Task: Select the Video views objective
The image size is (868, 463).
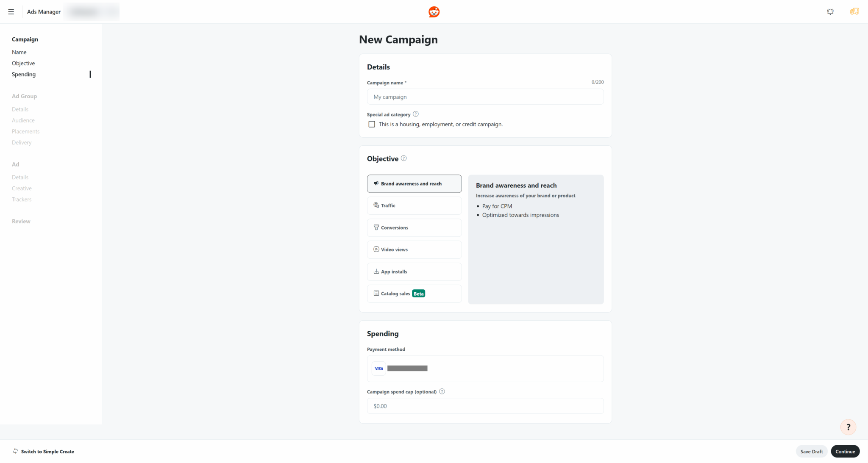Action: coord(414,250)
